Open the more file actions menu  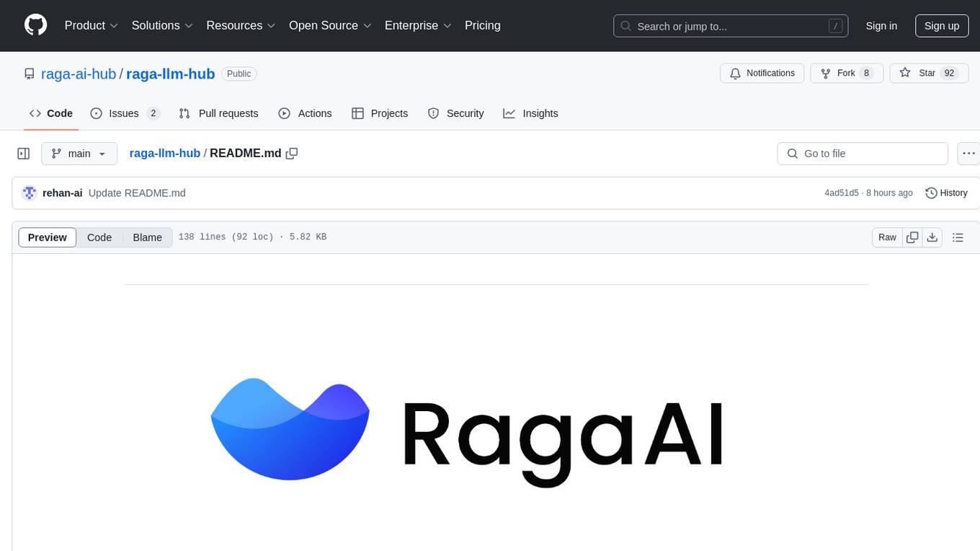pyautogui.click(x=968, y=154)
